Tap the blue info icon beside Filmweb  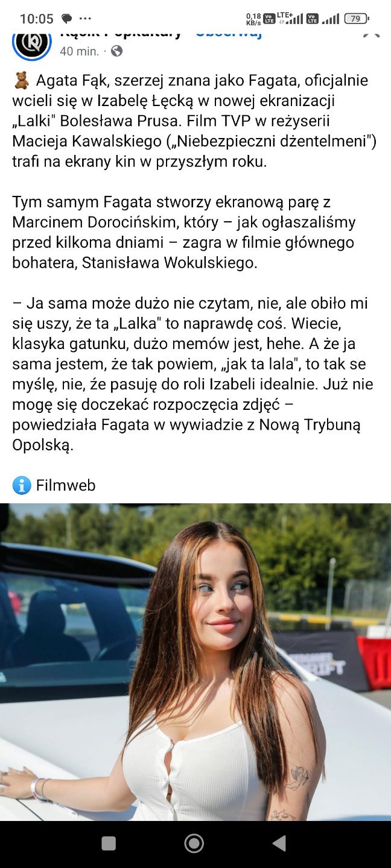tap(22, 485)
